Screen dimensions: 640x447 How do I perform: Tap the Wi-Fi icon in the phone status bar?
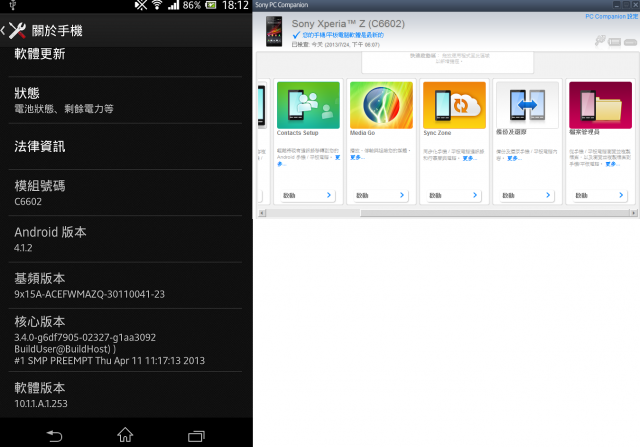[x=157, y=5]
